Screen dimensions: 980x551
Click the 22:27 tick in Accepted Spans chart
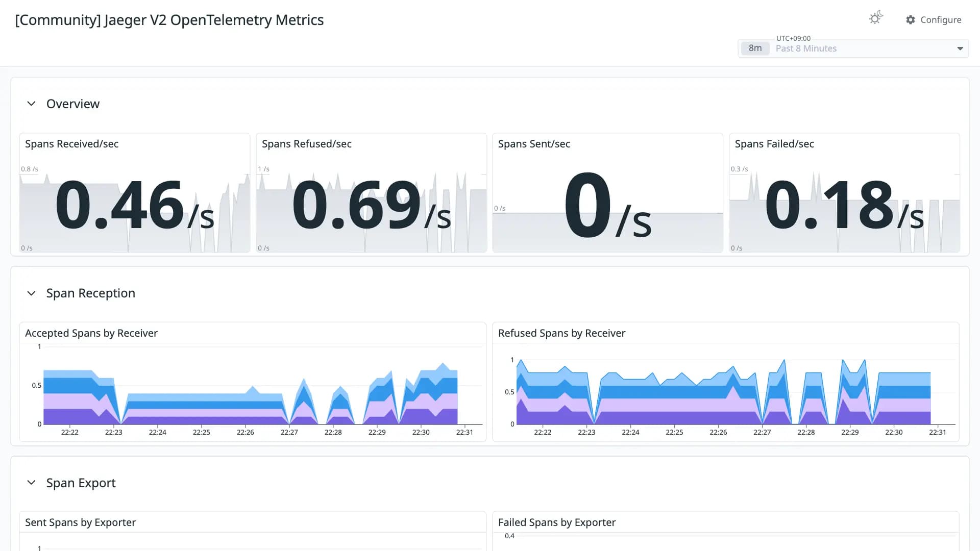289,432
